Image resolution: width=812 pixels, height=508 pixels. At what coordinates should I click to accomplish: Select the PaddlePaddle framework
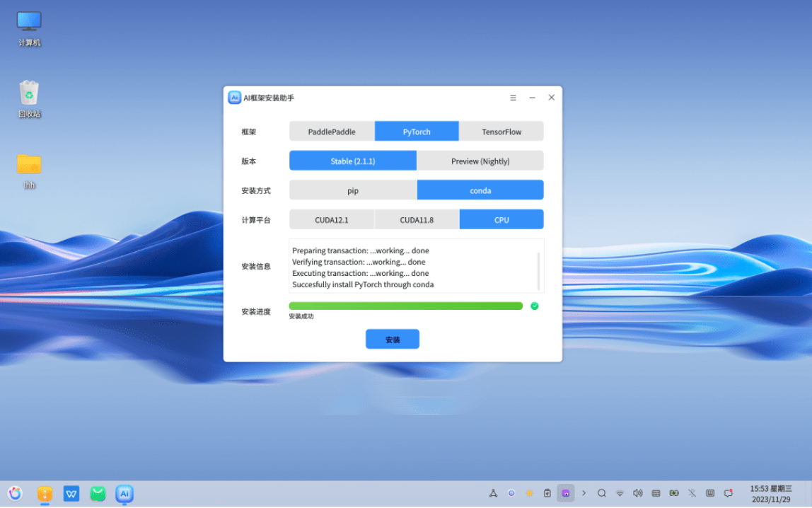[332, 131]
